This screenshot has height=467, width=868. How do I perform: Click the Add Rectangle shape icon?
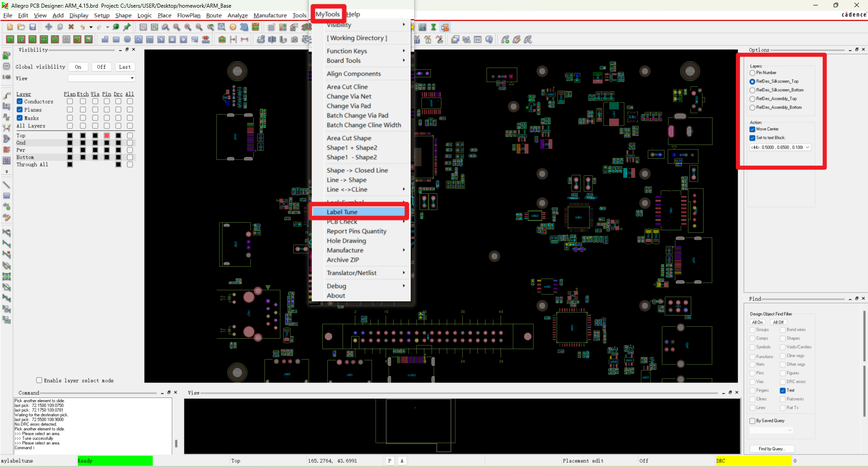116,40
